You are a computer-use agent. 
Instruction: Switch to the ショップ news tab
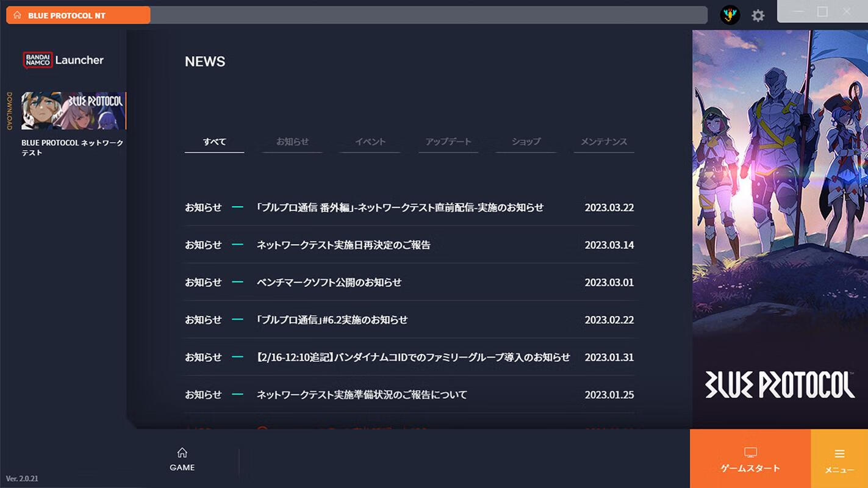526,142
